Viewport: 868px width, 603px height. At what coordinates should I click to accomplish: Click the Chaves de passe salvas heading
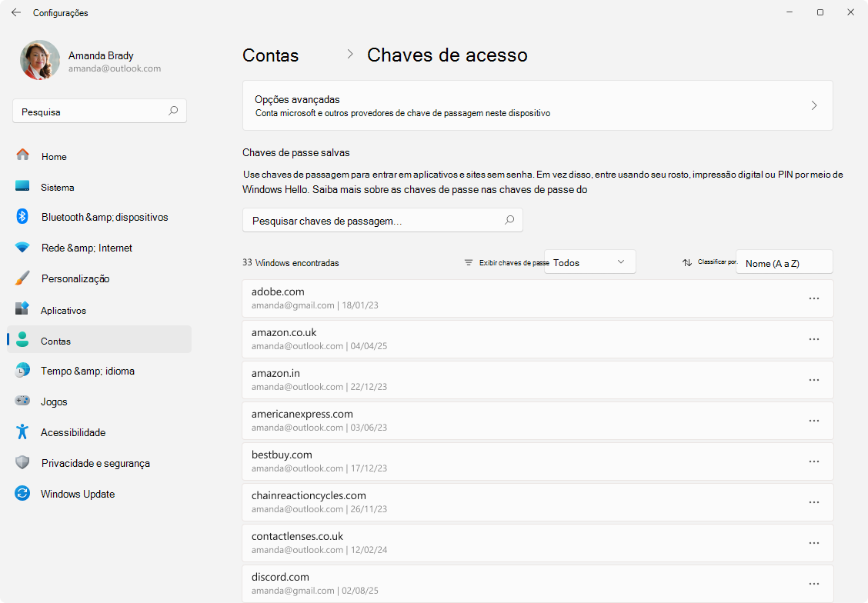pyautogui.click(x=296, y=153)
